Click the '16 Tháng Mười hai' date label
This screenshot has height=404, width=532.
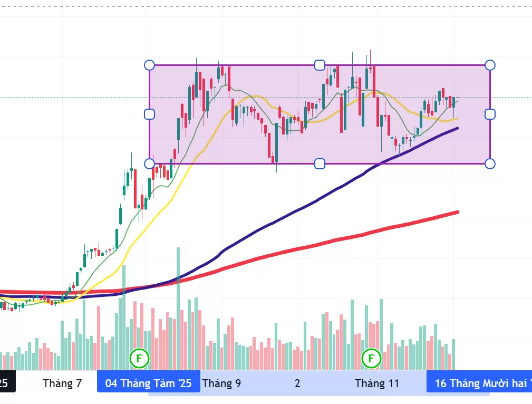click(479, 383)
